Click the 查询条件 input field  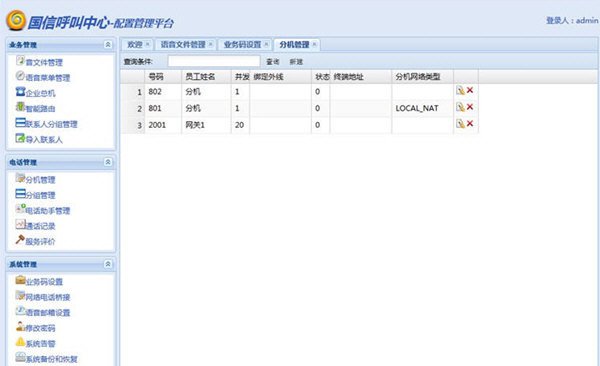point(214,61)
